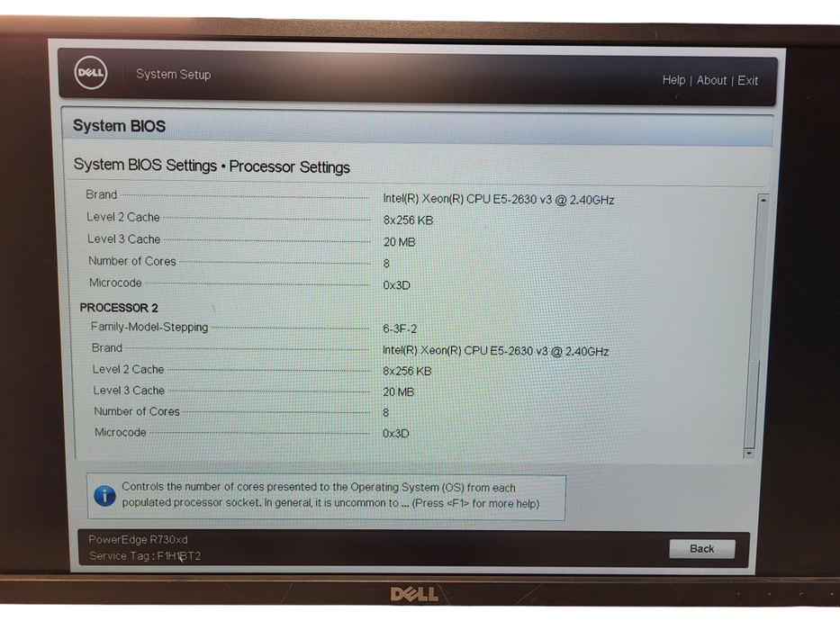Click the vertical scrollbar thumb
Viewport: 840px width, 630px height.
pos(752,404)
